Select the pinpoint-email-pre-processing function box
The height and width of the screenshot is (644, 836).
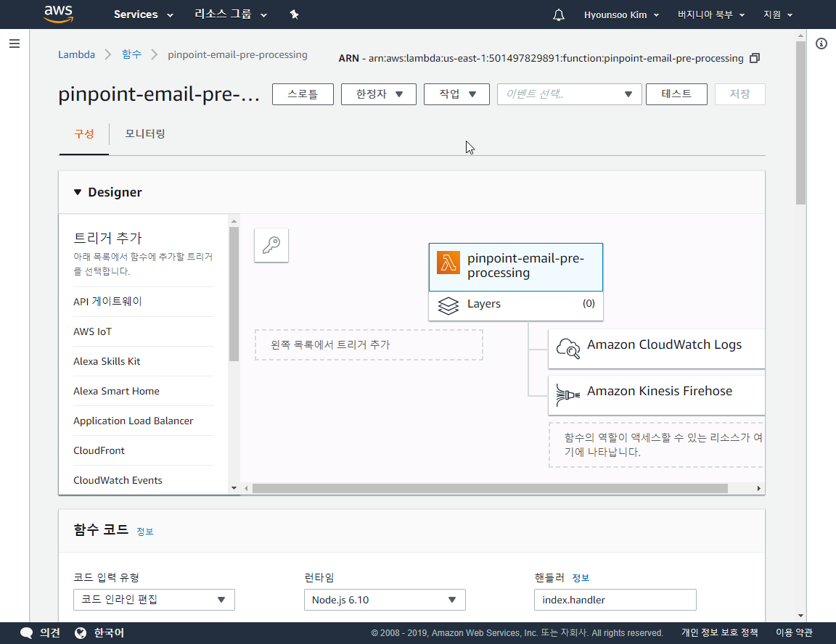coord(515,268)
